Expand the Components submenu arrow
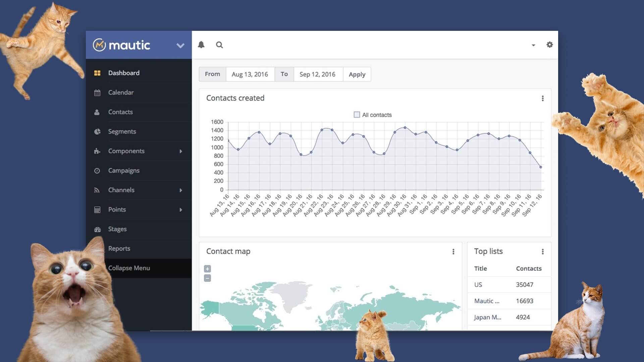The width and height of the screenshot is (644, 362). 181,151
